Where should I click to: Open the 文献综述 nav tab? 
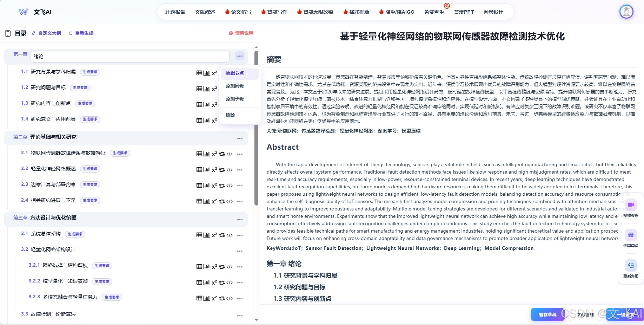[x=205, y=12]
